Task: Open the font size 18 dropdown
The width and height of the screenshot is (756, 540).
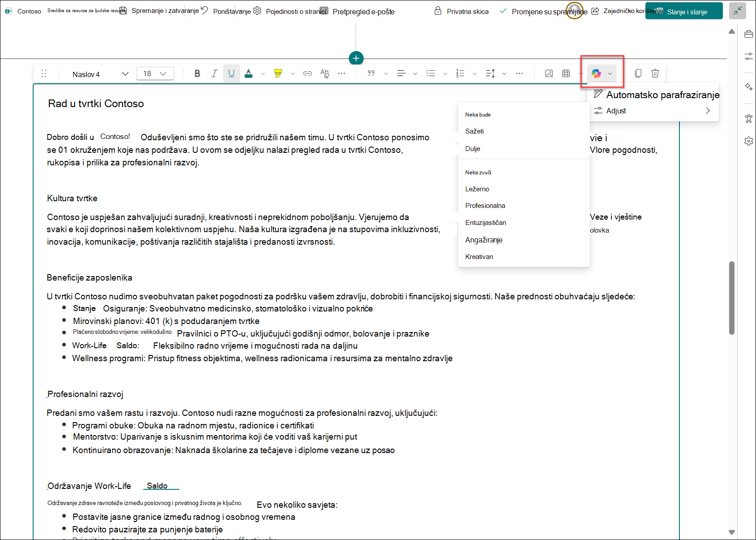Action: [155, 73]
